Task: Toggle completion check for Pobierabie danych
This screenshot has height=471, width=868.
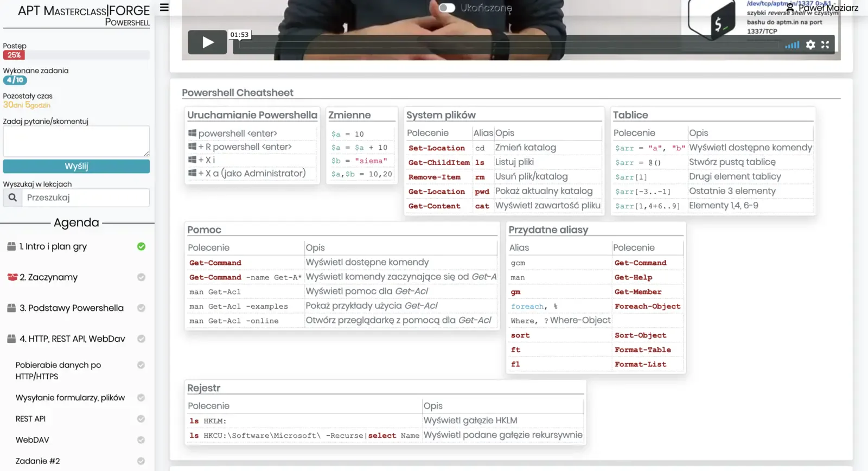Action: (141, 365)
